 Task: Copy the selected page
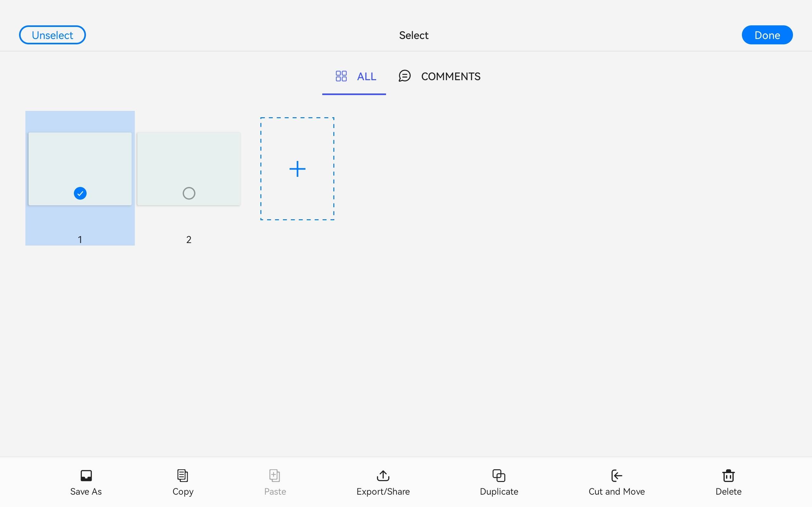(182, 482)
